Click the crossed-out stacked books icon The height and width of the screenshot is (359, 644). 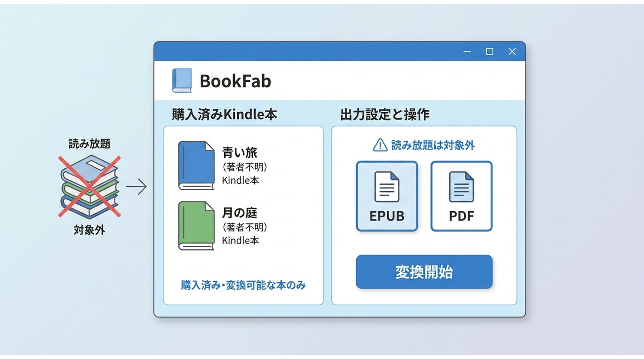pyautogui.click(x=89, y=187)
